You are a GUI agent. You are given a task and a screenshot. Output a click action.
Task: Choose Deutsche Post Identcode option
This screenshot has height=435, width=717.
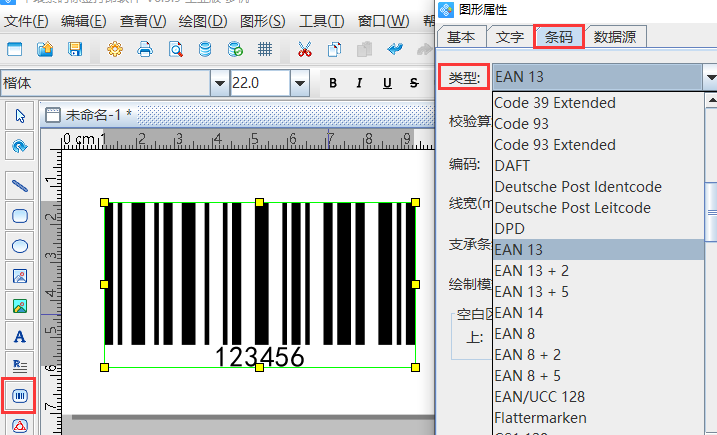pos(598,187)
